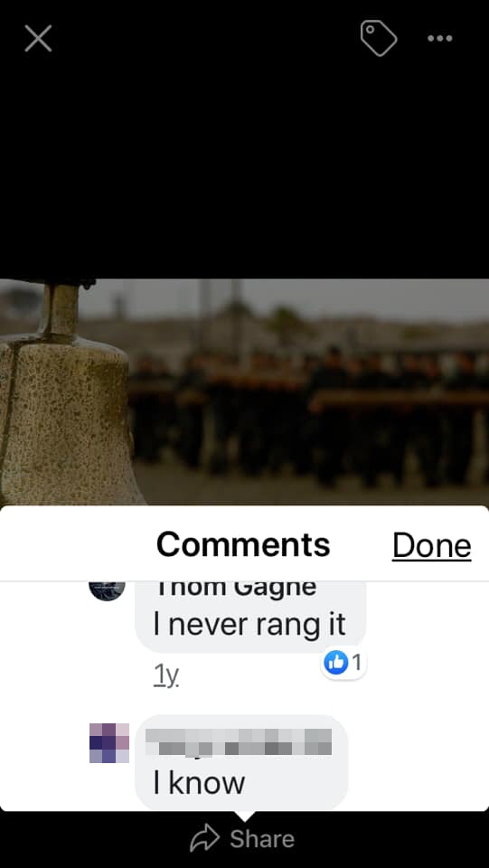
Task: Close the photo viewer with the X
Action: pyautogui.click(x=38, y=39)
